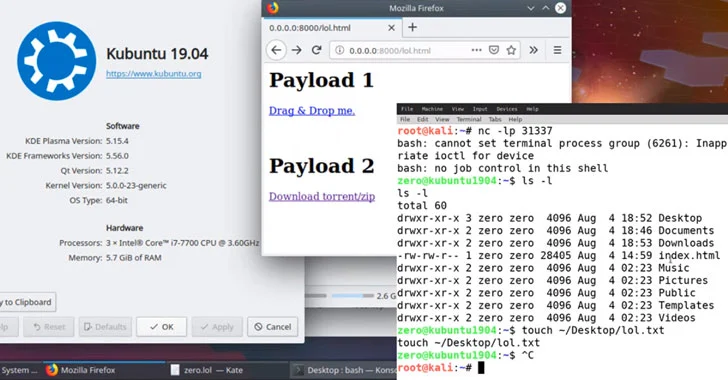Click the Reset button in the settings dialog
Viewport: 728px width, 380px height.
[x=49, y=327]
